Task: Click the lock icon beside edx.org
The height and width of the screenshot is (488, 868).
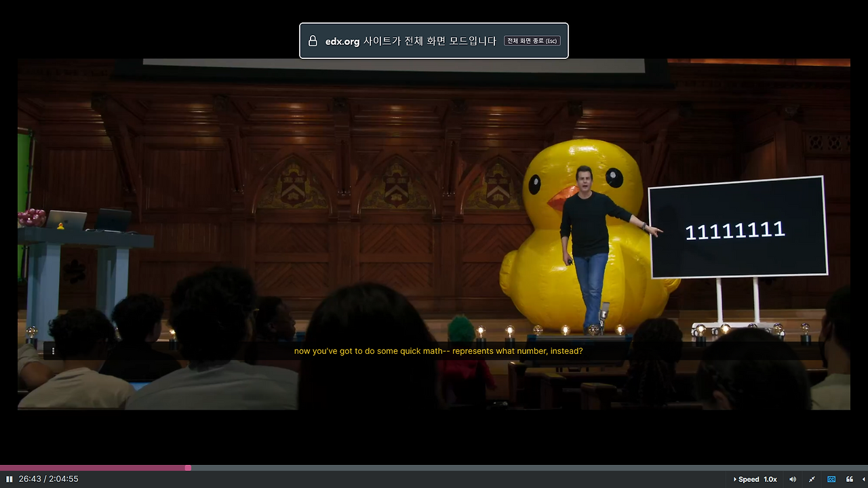Action: pyautogui.click(x=313, y=41)
